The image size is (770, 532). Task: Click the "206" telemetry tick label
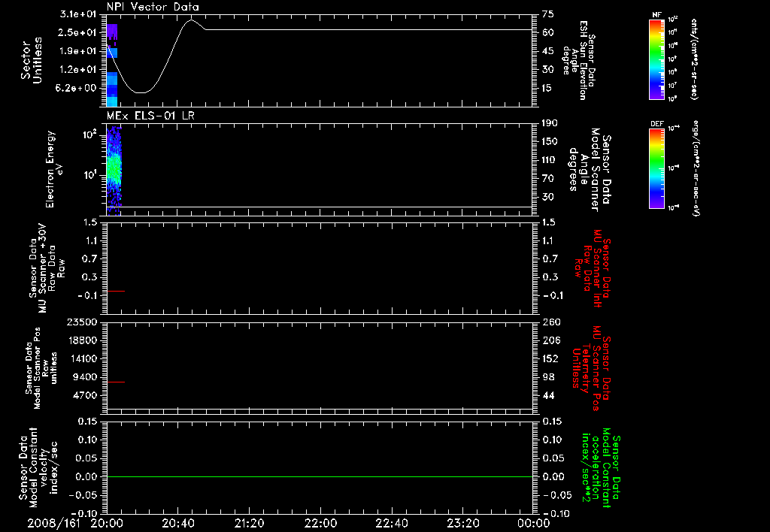point(551,340)
